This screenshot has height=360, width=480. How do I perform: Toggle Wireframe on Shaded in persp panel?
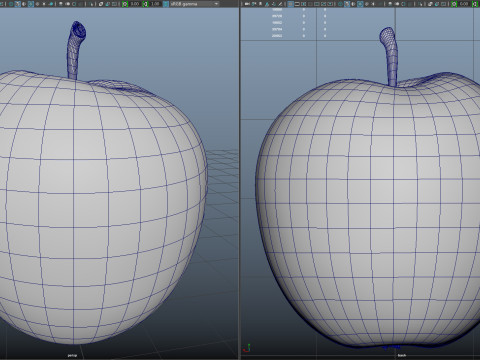click(x=31, y=4)
